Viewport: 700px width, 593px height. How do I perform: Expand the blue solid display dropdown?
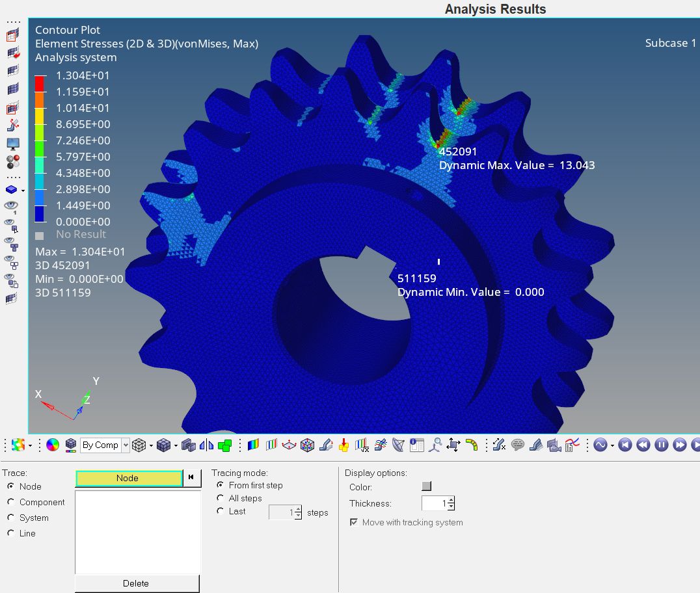coord(23,191)
